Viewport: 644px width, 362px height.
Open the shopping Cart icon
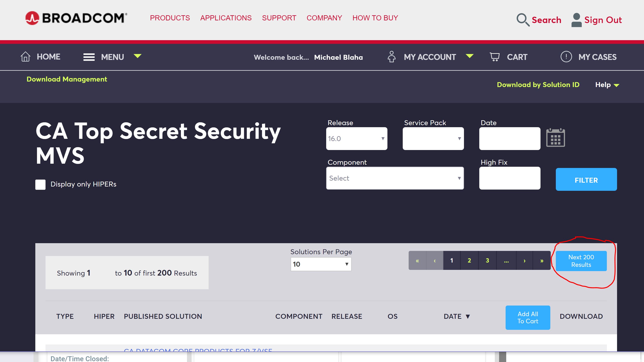494,57
